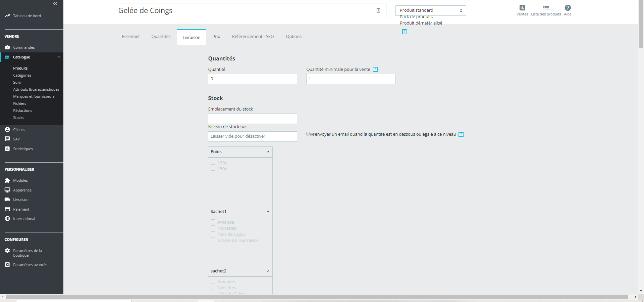Open the Produit standard type dropdown
Screen dimensions: 644x302
pos(431,10)
